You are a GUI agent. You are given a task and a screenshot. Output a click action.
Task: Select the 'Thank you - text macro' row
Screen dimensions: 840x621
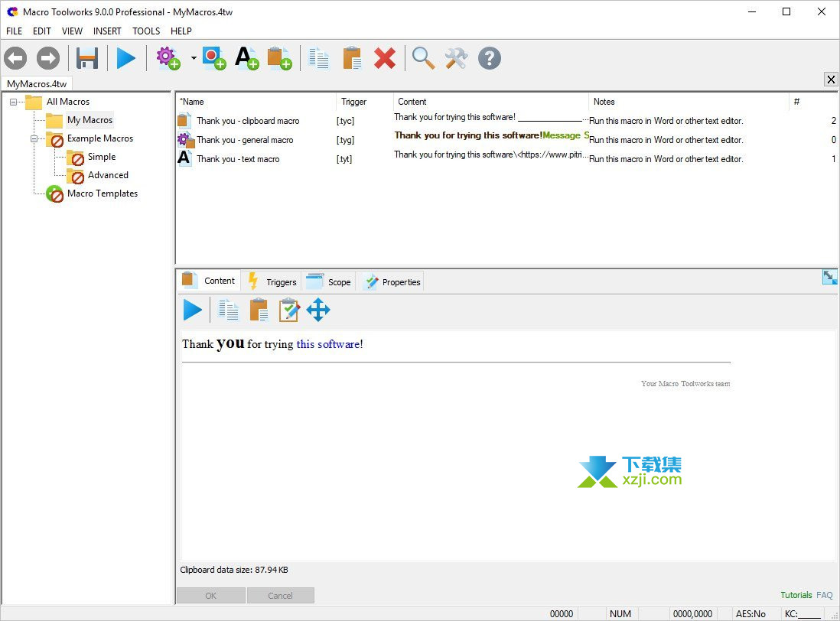[x=506, y=159]
